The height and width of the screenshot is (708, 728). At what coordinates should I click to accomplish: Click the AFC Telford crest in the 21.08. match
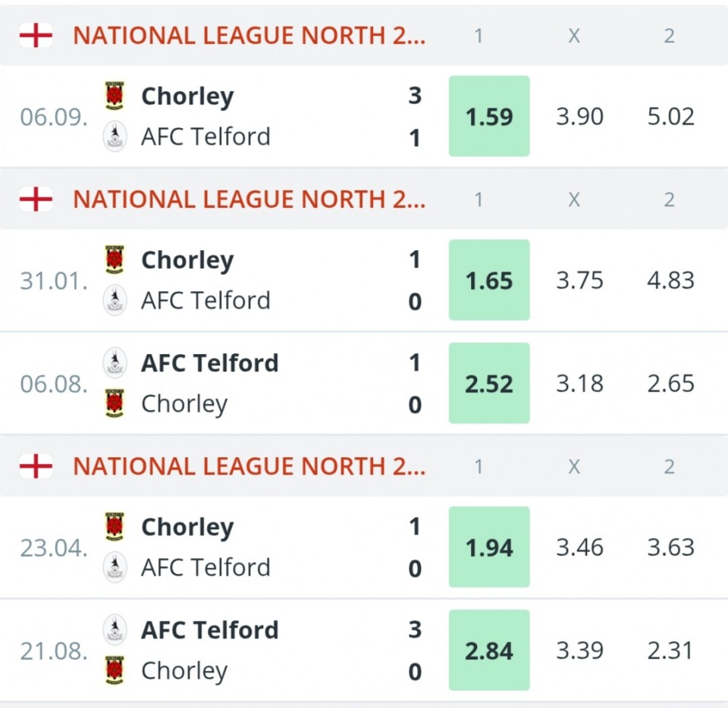click(x=115, y=630)
